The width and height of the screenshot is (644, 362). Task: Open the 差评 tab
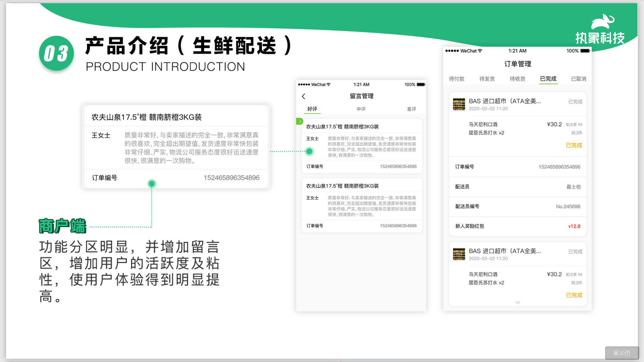tap(411, 109)
